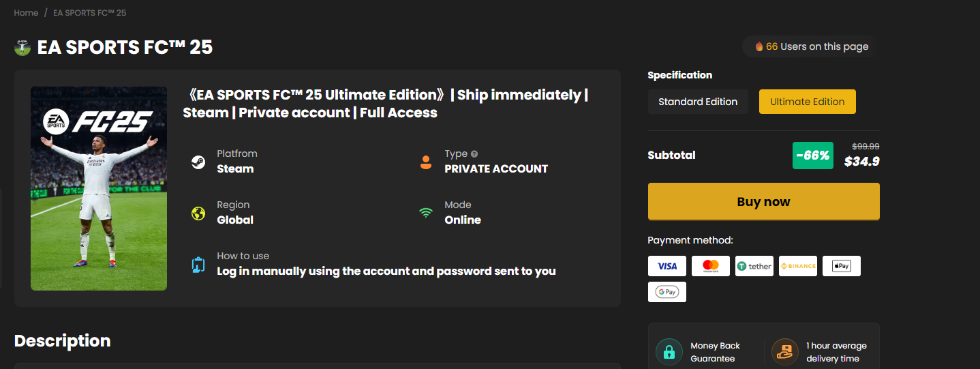Select the Ultimate Edition option

click(808, 102)
